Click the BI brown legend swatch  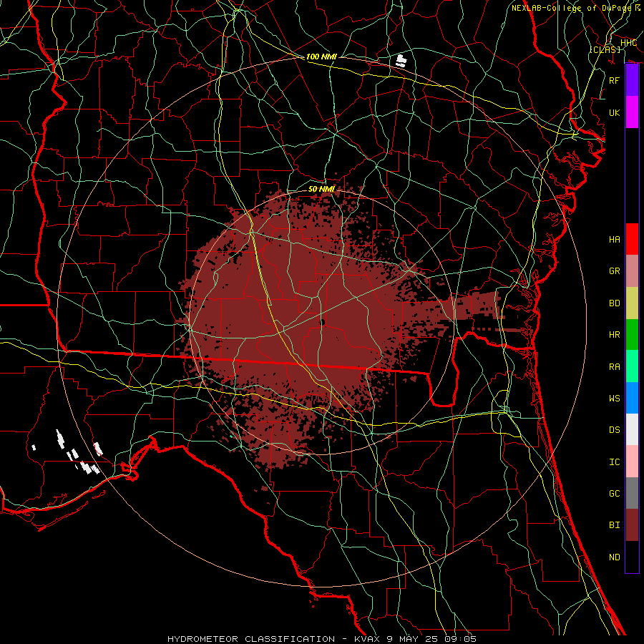pyautogui.click(x=632, y=525)
